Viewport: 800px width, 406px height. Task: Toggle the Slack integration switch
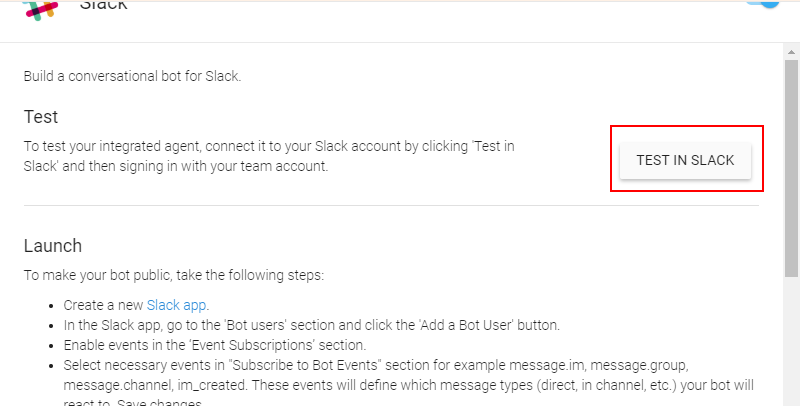click(x=765, y=4)
